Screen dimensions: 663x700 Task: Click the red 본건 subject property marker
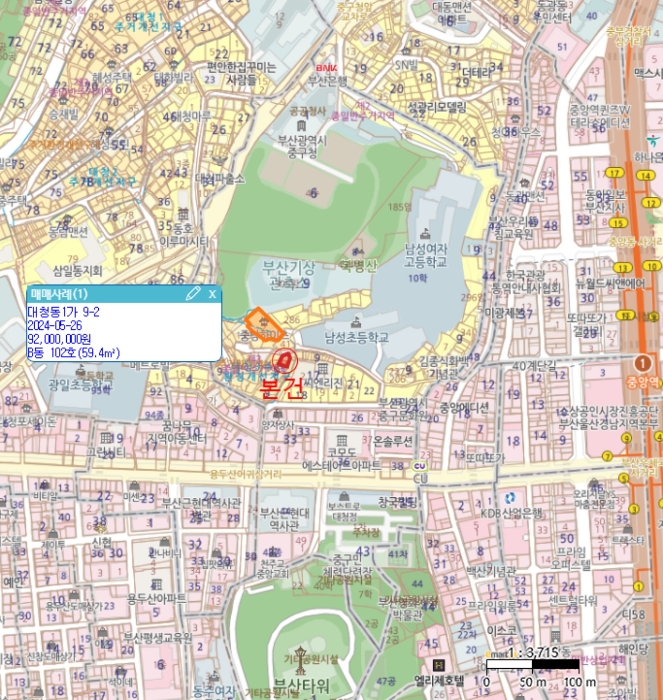[284, 361]
